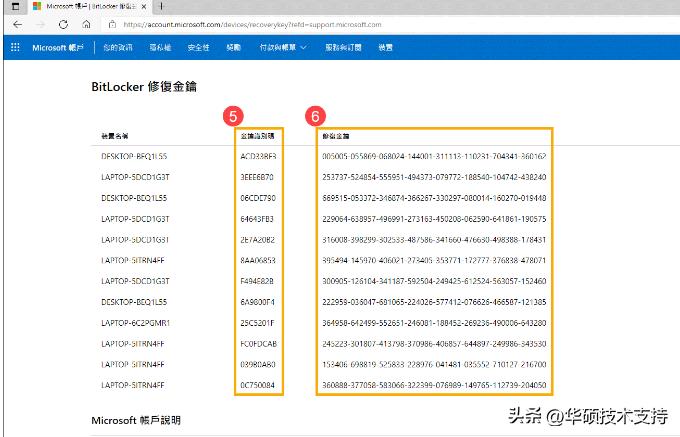This screenshot has height=437, width=680.
Task: Click the 金鑰識別碼 column header
Action: click(x=257, y=136)
